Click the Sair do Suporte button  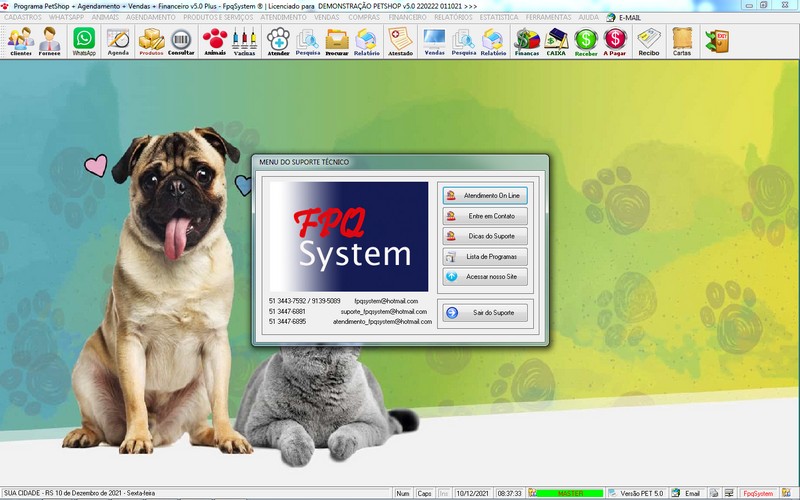click(485, 313)
